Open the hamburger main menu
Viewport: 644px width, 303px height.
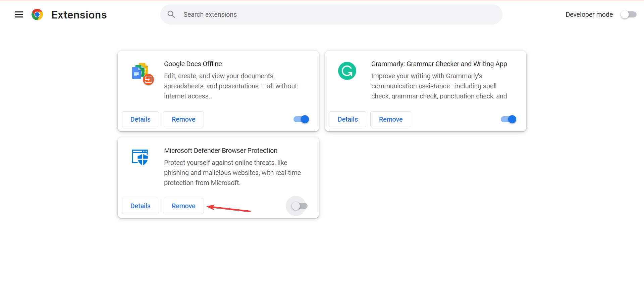tap(19, 14)
